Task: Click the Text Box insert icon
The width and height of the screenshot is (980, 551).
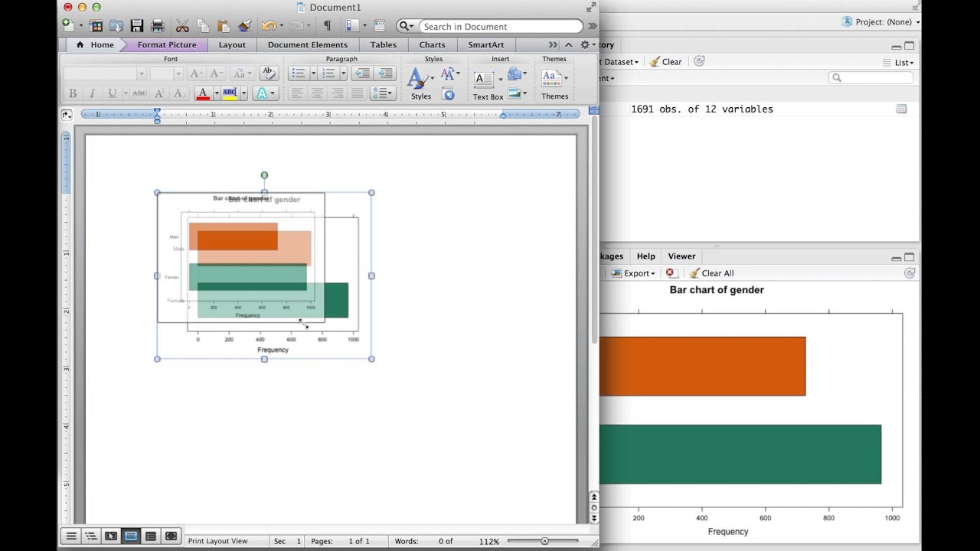Action: click(x=484, y=79)
